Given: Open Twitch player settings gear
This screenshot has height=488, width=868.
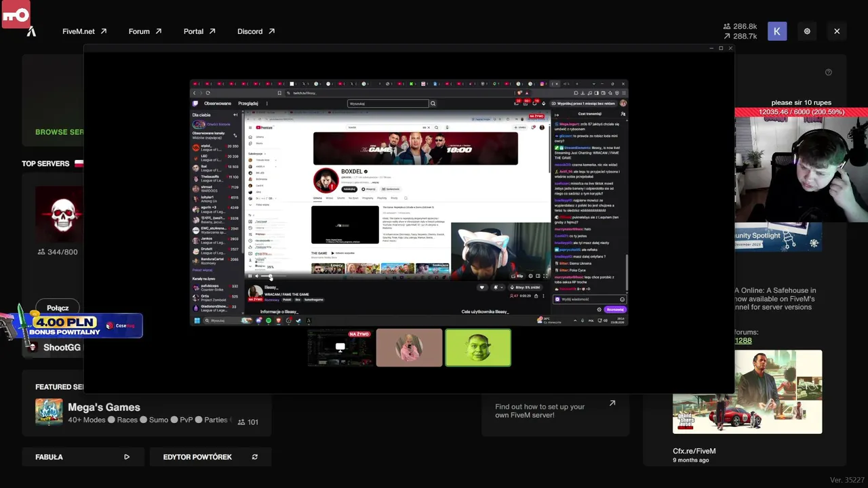Looking at the screenshot, I should (x=530, y=276).
